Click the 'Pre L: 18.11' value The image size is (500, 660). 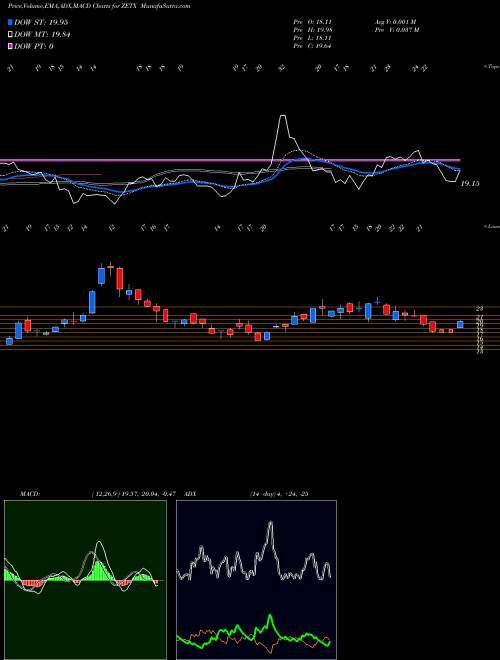[x=312, y=38]
